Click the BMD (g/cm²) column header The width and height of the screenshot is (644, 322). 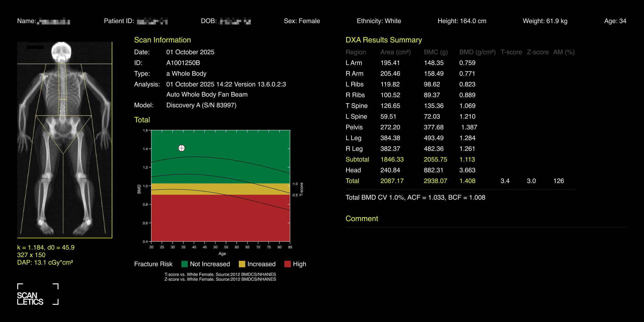[x=477, y=52]
